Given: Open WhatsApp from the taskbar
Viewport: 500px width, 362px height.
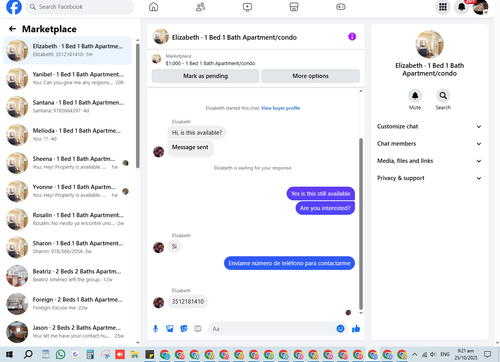Looking at the screenshot, I should [x=60, y=354].
